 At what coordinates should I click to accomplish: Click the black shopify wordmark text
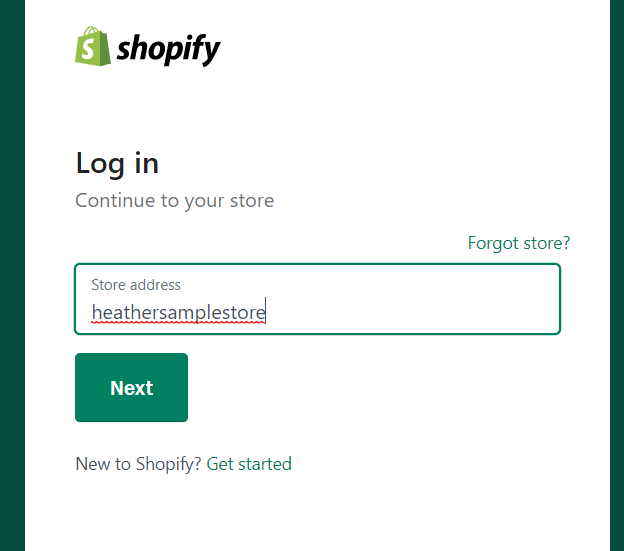[168, 49]
